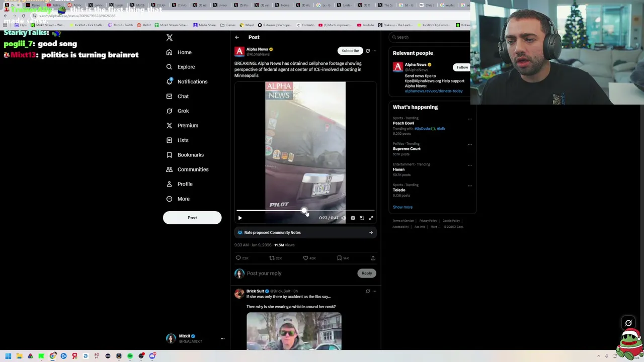The image size is (644, 362).
Task: Click the picture-in-picture video icon
Action: pyautogui.click(x=362, y=218)
